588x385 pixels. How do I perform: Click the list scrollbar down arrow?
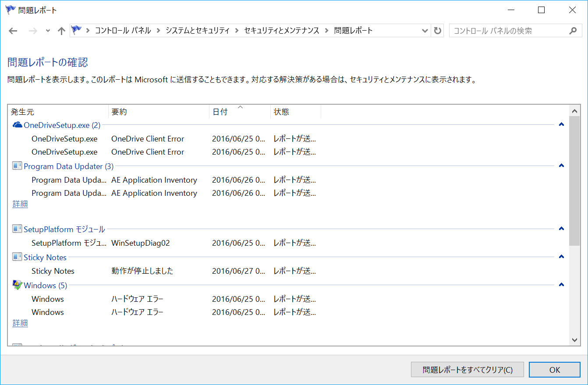574,340
